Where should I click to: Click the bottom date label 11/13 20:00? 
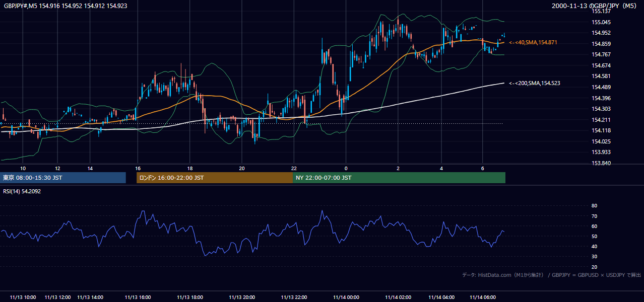242,297
